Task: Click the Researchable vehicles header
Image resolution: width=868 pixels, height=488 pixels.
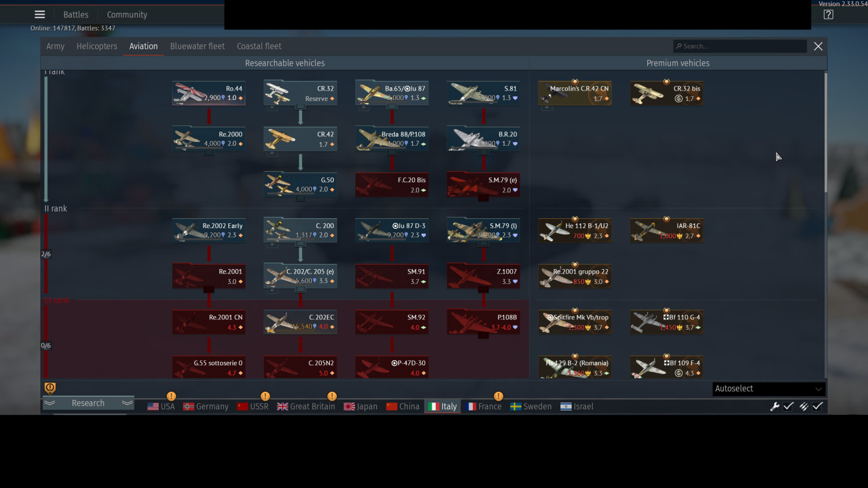Action: 285,63
